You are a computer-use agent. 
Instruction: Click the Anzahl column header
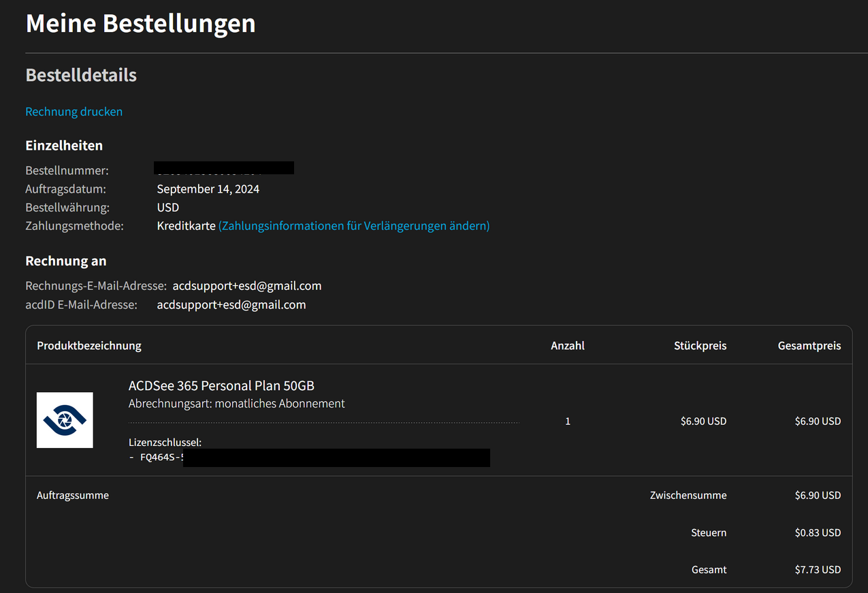(568, 345)
